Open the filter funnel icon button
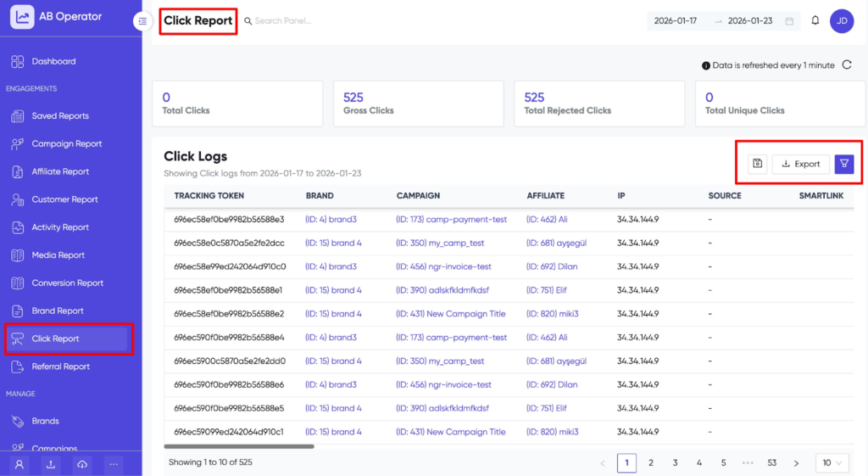Viewport: 868px width, 476px height. point(844,164)
